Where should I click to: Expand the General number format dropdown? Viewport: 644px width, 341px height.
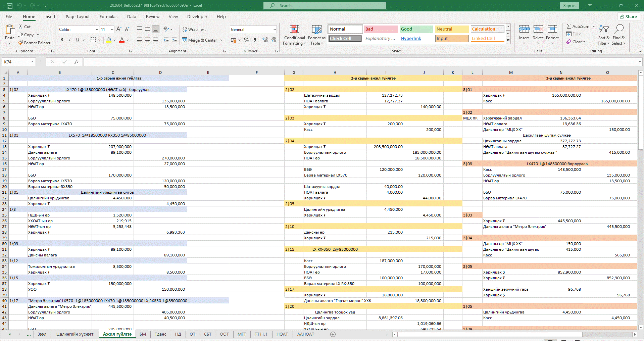[x=275, y=30]
